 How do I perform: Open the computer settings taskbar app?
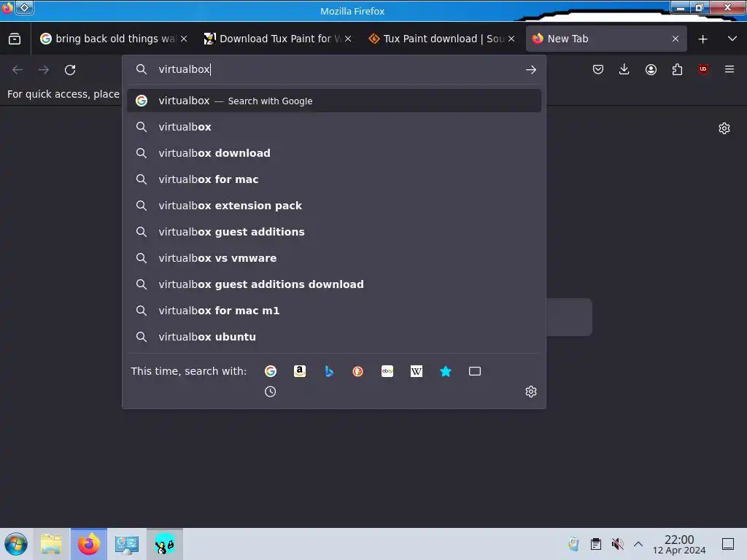[x=127, y=544]
